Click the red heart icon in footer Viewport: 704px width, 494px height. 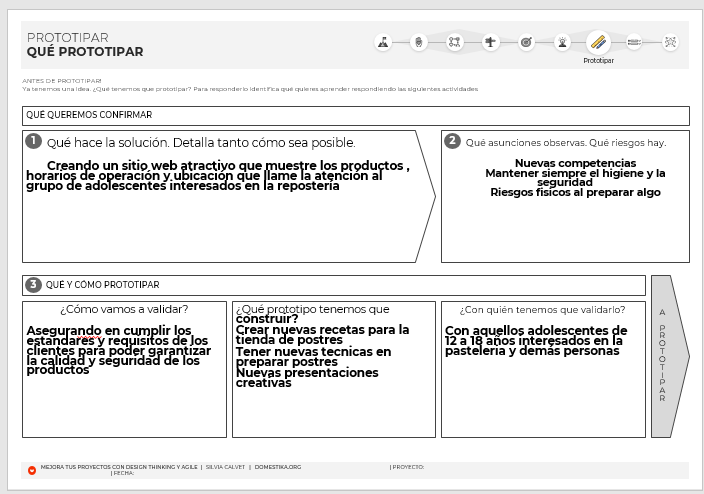click(32, 470)
